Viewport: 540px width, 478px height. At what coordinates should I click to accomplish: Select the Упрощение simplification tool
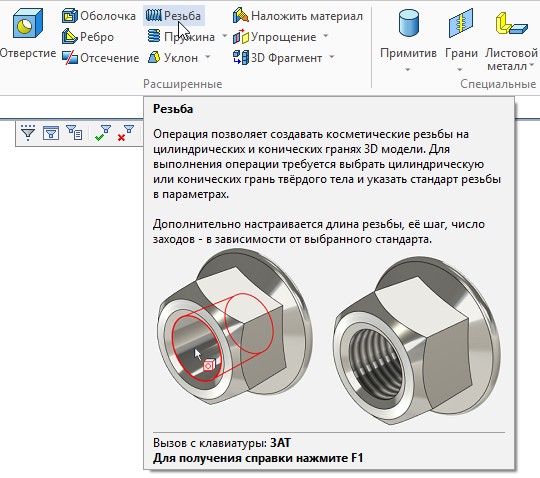click(x=275, y=37)
